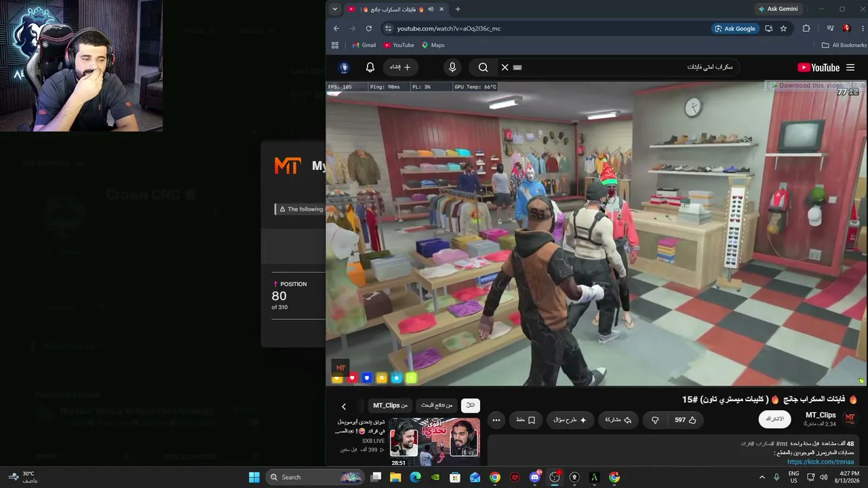Open Discord from taskbar

(x=534, y=477)
